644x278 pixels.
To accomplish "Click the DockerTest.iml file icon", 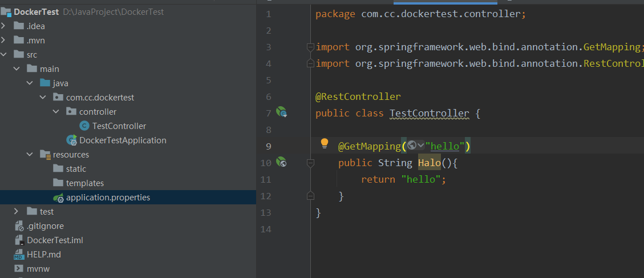I will coord(18,240).
